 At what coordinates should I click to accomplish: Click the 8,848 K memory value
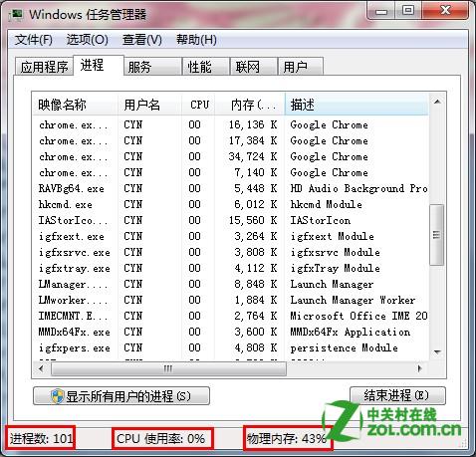[x=256, y=284]
